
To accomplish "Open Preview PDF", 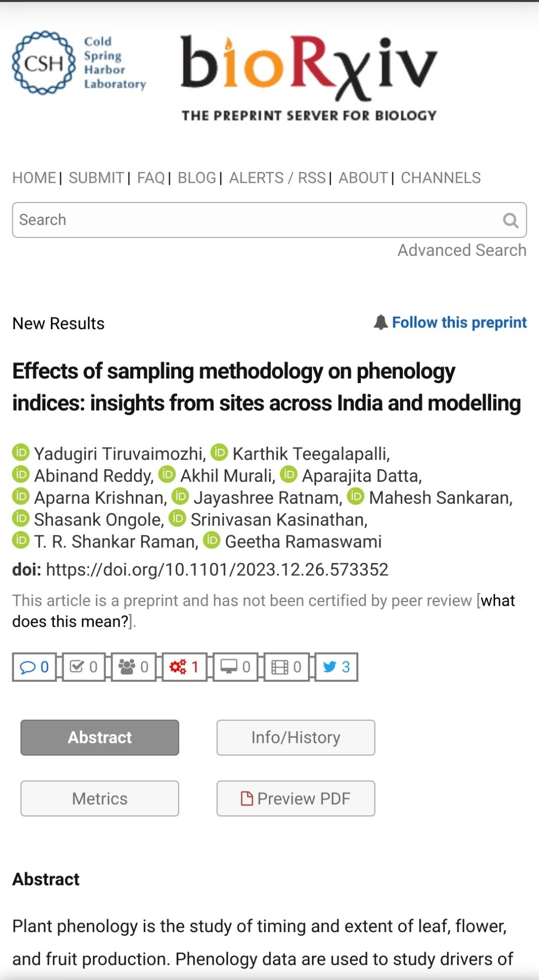I will click(x=296, y=799).
